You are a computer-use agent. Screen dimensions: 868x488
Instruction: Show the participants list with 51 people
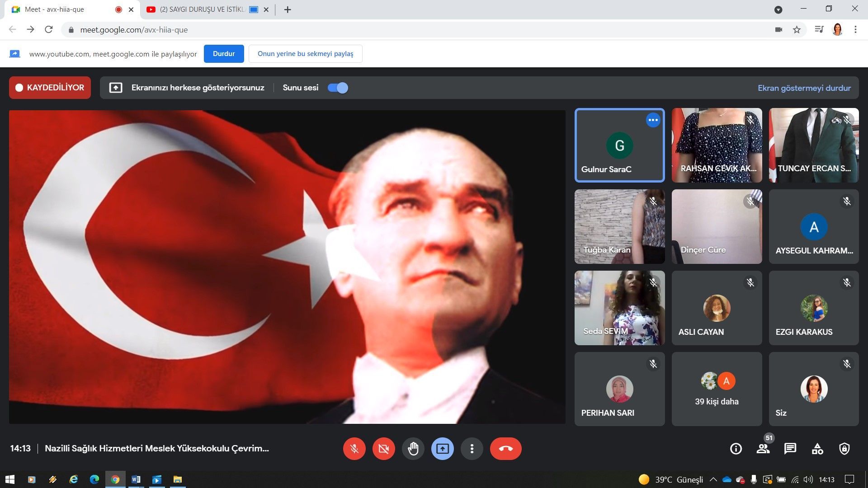tap(763, 449)
